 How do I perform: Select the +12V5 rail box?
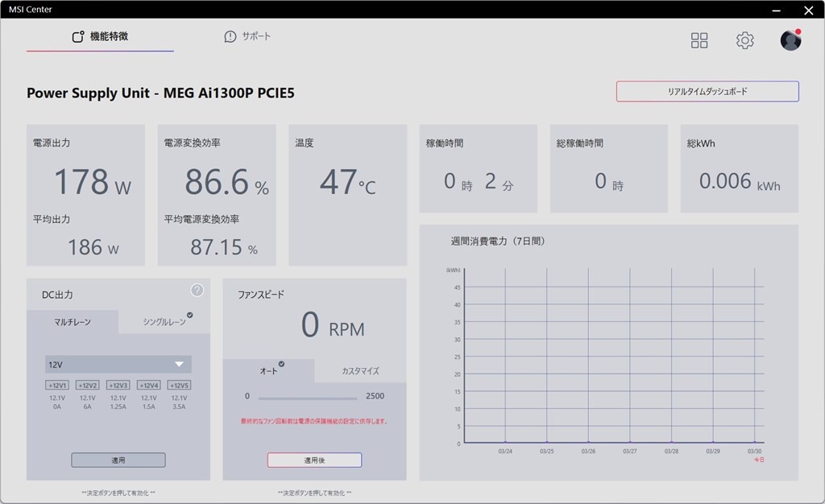[179, 385]
